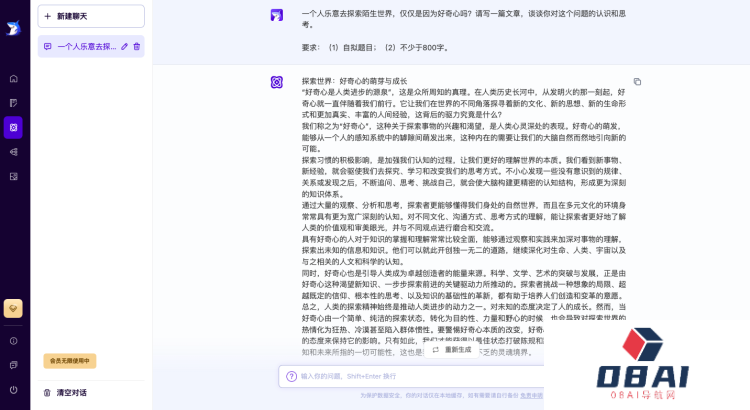Screen dimensions: 750x410
Task: Click the yellow diamond membership icon
Action: [x=13, y=309]
